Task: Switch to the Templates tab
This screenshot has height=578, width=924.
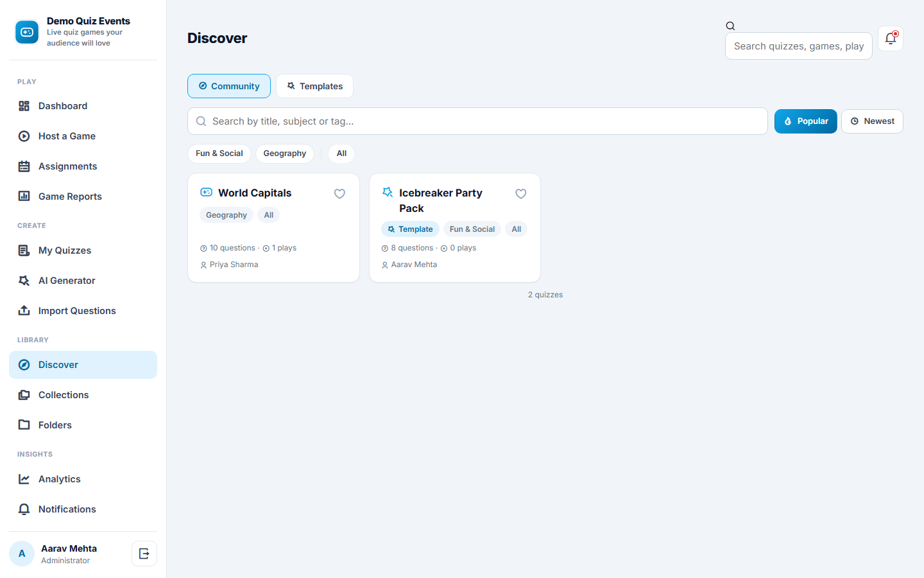Action: tap(314, 86)
